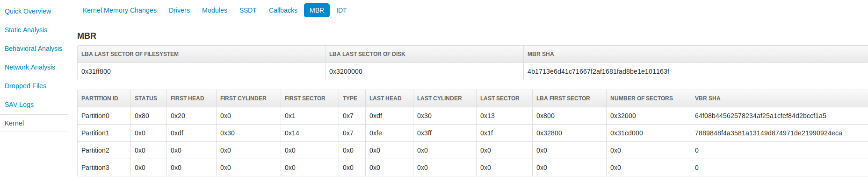This screenshot has height=182, width=868.
Task: Select the active MBR tab
Action: (x=317, y=10)
